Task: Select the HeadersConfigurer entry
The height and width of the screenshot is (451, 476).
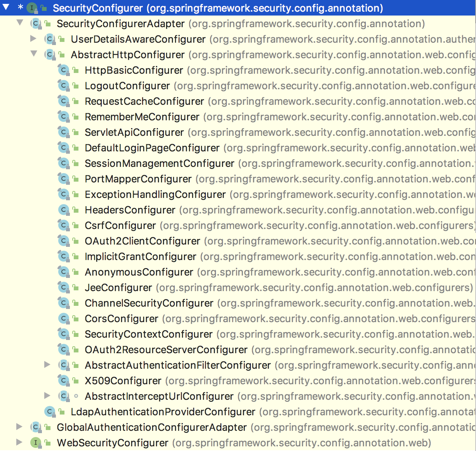Action: point(130,210)
